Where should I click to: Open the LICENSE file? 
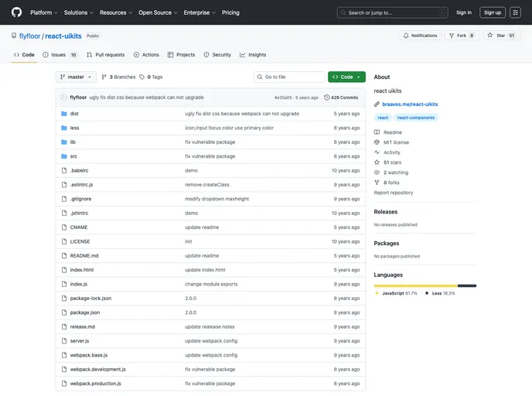(80, 241)
